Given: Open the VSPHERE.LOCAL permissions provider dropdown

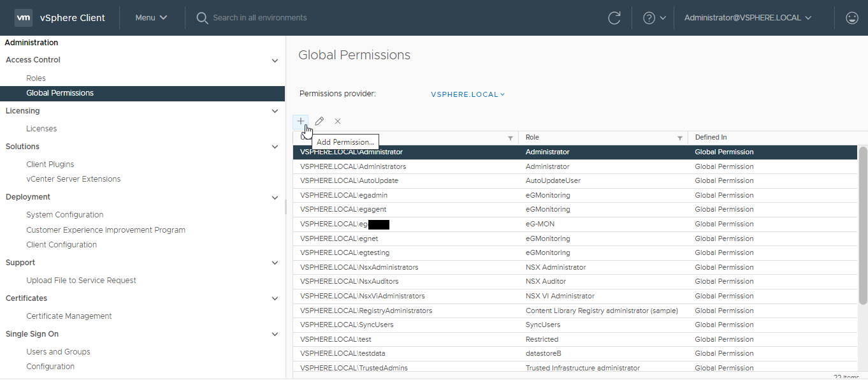Looking at the screenshot, I should pyautogui.click(x=468, y=94).
